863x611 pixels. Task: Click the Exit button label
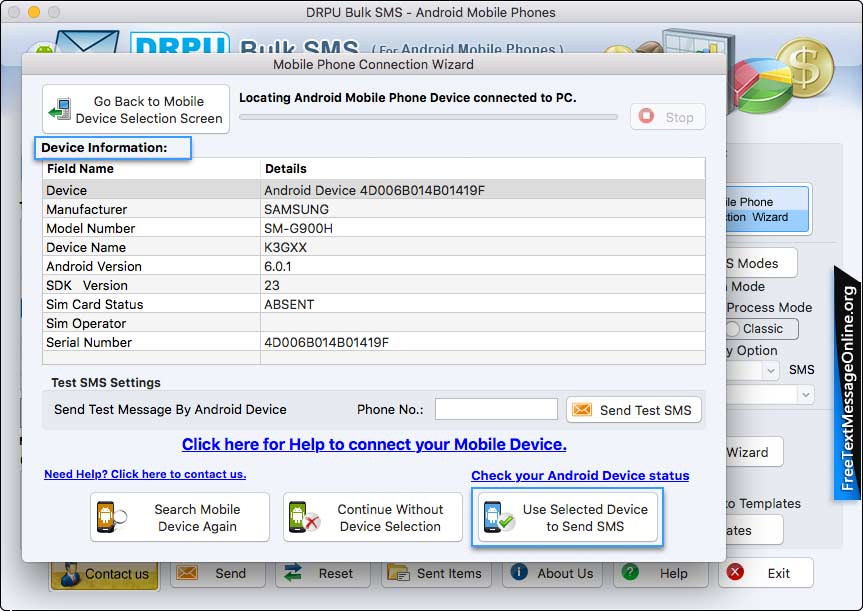tap(778, 573)
